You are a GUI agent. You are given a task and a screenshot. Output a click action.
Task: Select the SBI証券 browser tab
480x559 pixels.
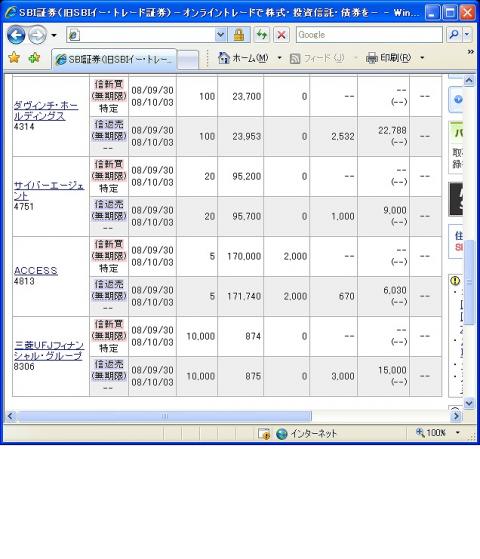point(114,59)
